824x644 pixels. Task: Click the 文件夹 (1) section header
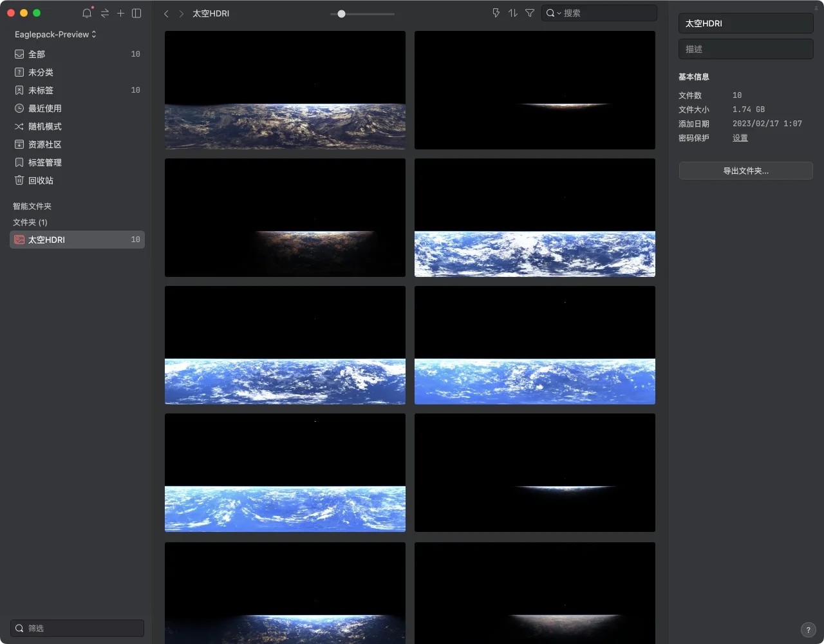30,222
